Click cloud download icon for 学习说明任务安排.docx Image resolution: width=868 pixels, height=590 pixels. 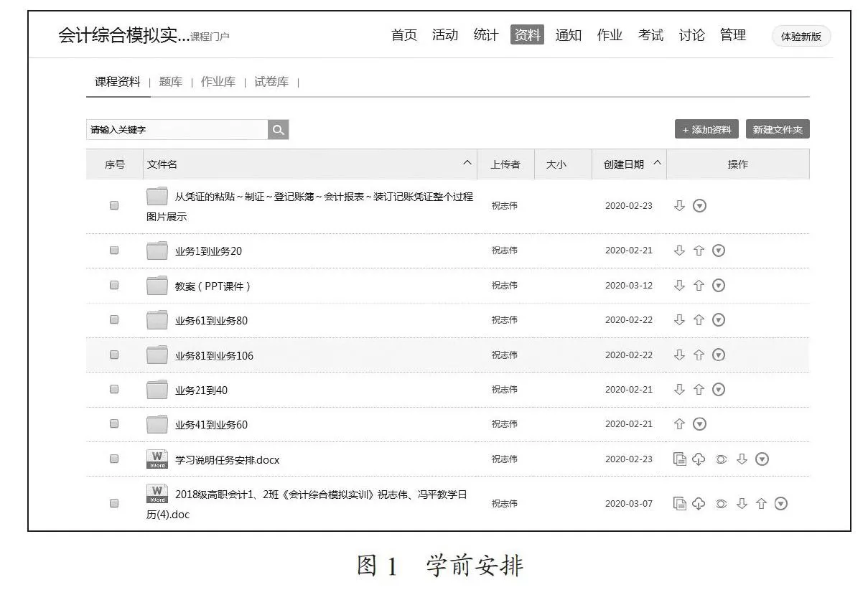(x=699, y=459)
